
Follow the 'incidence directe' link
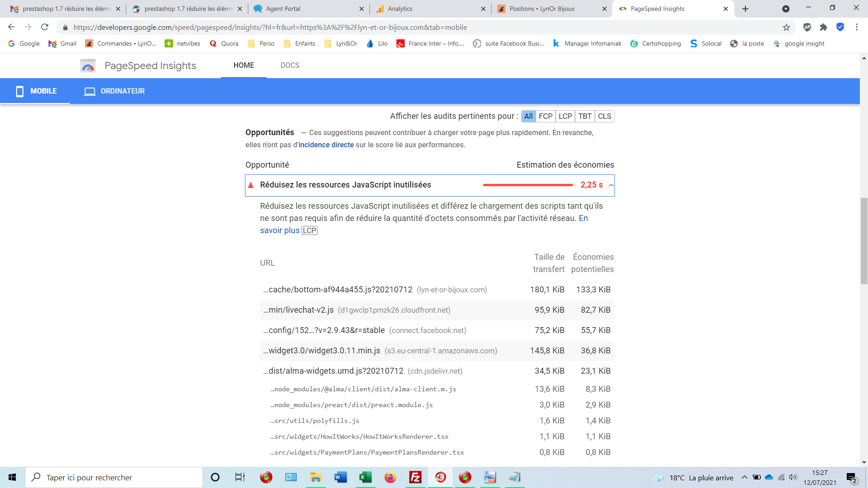click(x=326, y=145)
